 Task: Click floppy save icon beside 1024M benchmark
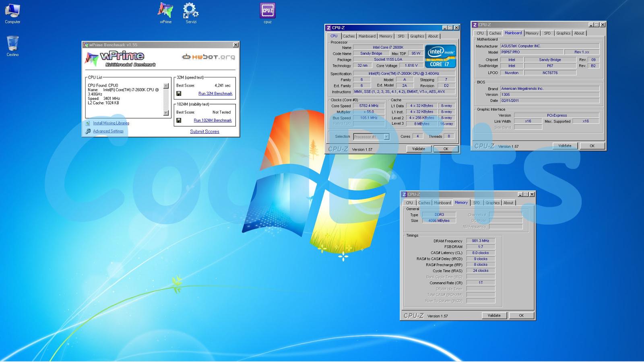(x=179, y=120)
